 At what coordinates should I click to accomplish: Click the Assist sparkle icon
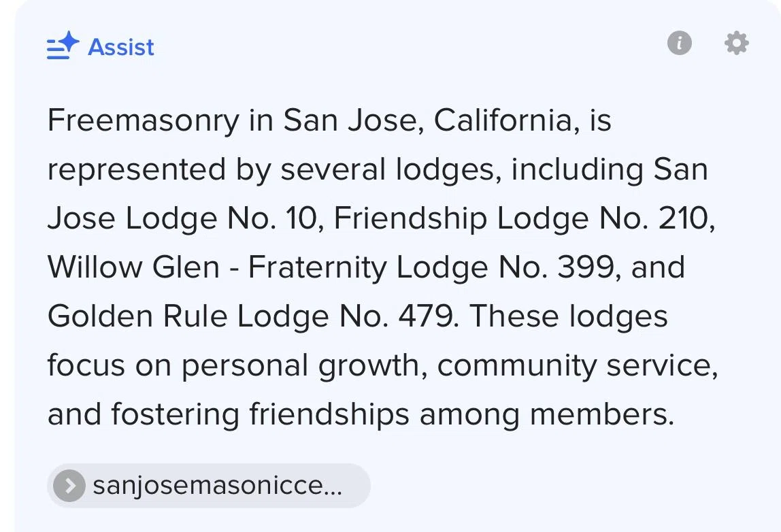63,46
